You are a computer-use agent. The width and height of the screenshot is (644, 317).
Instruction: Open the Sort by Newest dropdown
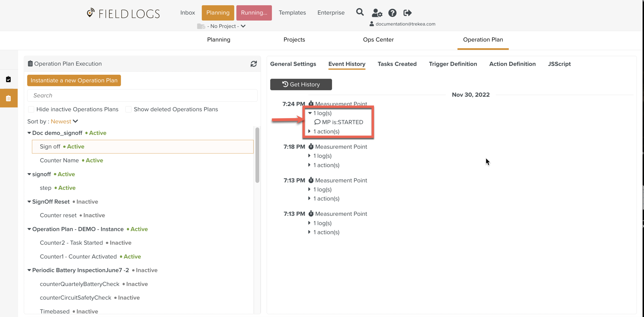click(x=64, y=121)
